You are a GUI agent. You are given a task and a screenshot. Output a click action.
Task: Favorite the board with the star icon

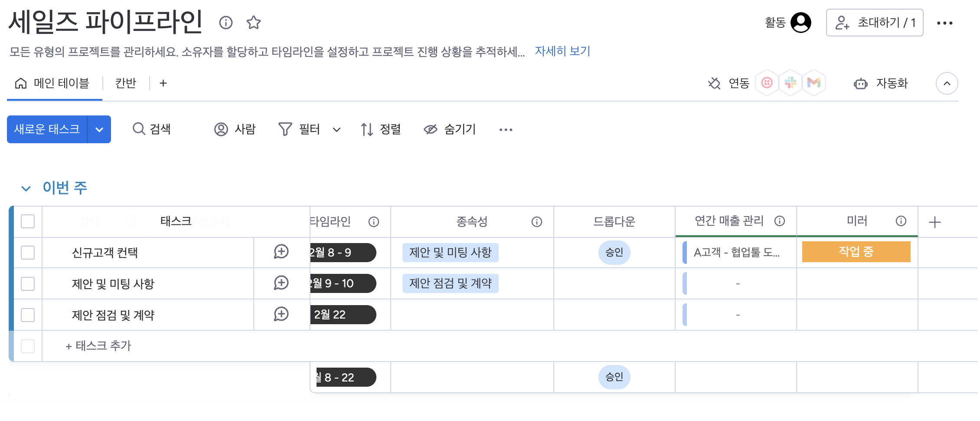[x=254, y=23]
